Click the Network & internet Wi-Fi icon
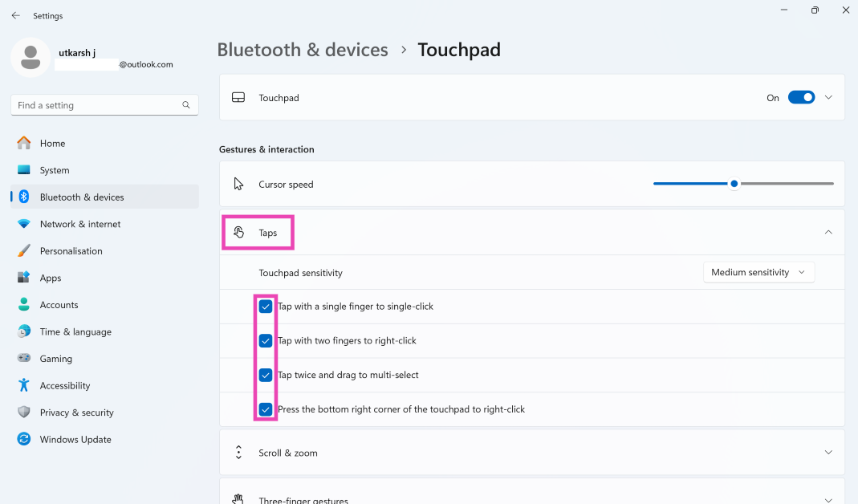This screenshot has width=858, height=504. pyautogui.click(x=24, y=224)
